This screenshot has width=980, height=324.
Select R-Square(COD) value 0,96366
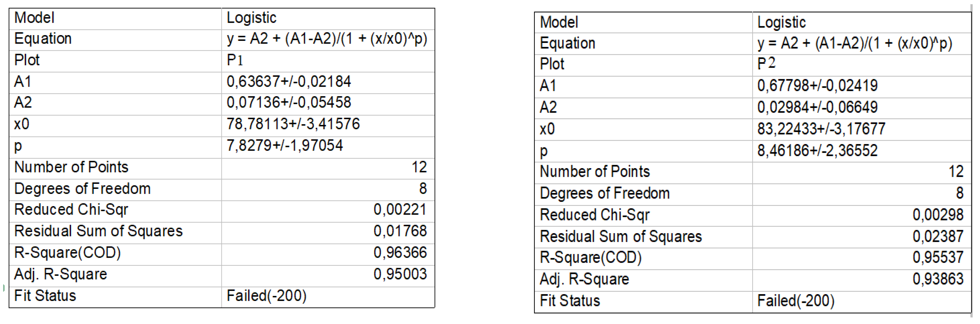tap(399, 253)
